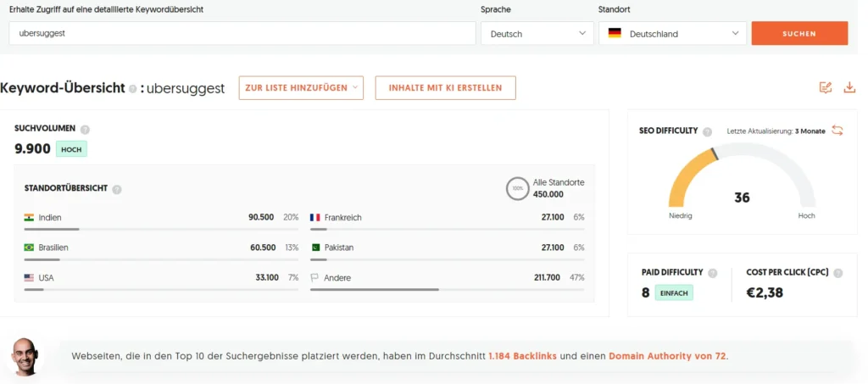Click help icon beside Standortübersicht
This screenshot has height=384, width=868.
pyautogui.click(x=117, y=189)
